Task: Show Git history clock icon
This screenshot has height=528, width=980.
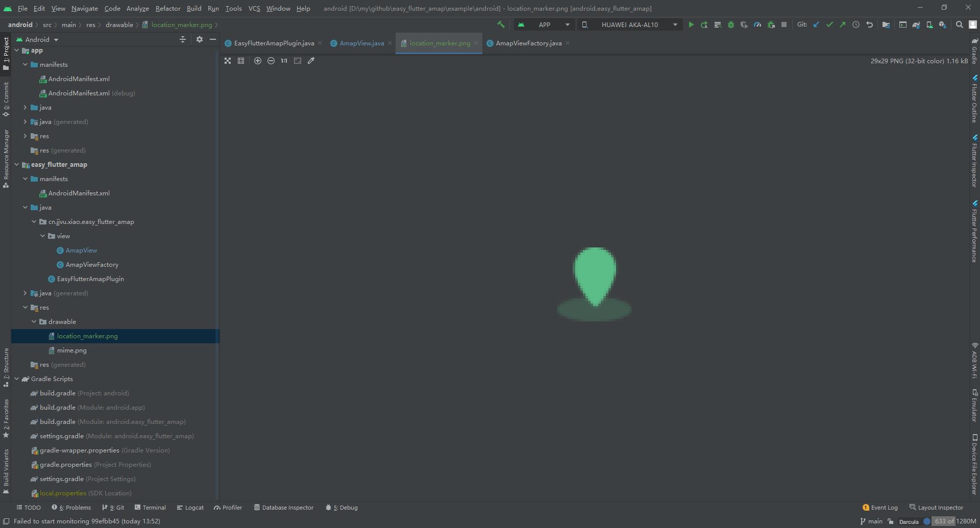Action: [x=856, y=24]
